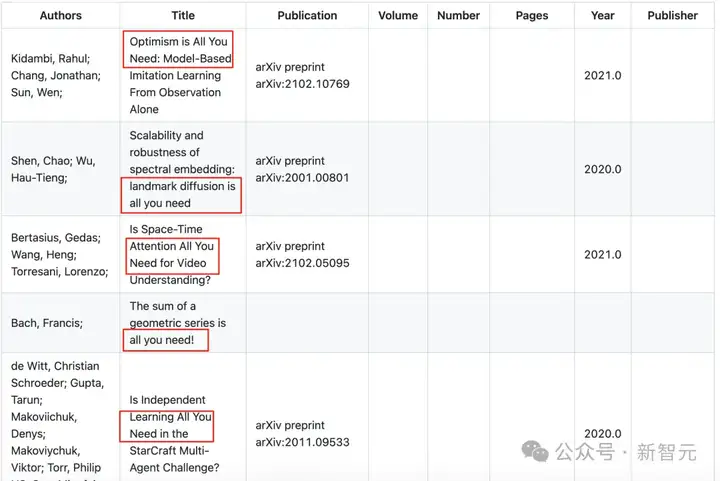Select year 2021.0 in the Bertasius row
The width and height of the screenshot is (720, 481).
[602, 254]
